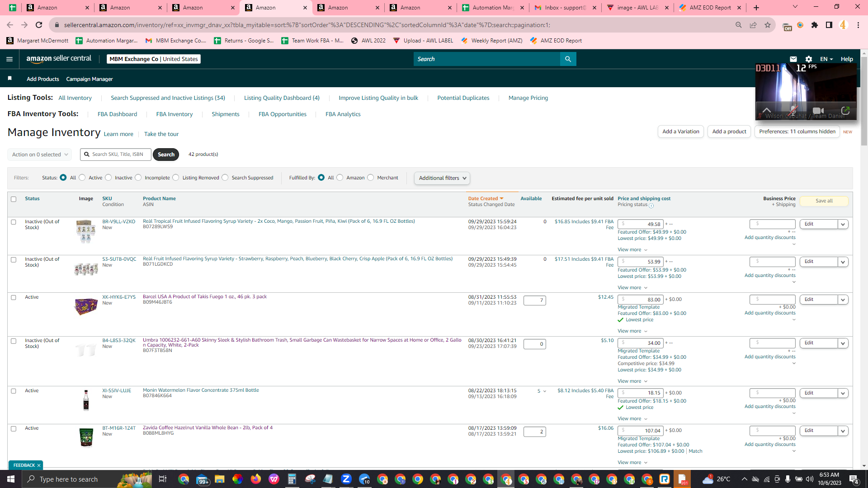Click the Add a product button
This screenshot has height=488, width=868.
(x=729, y=131)
